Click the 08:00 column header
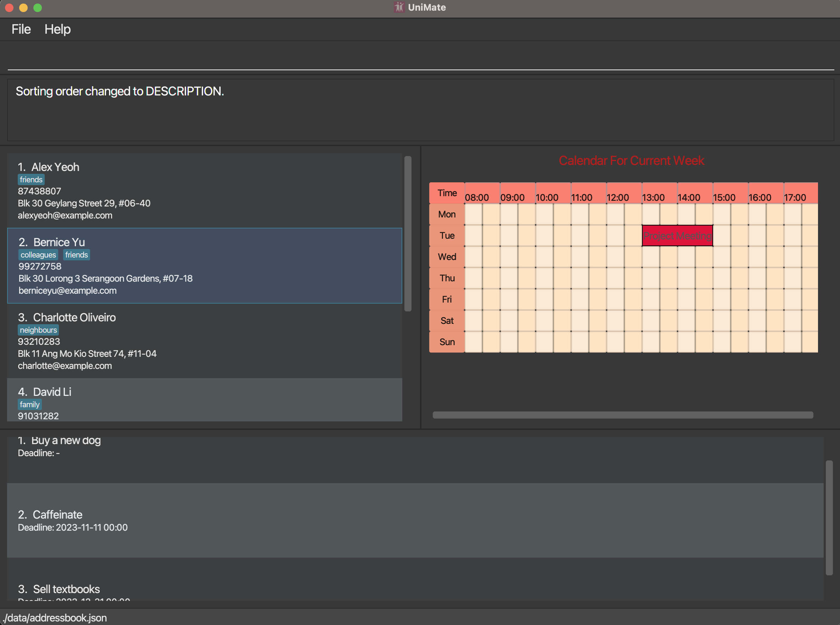840x625 pixels. pos(482,193)
